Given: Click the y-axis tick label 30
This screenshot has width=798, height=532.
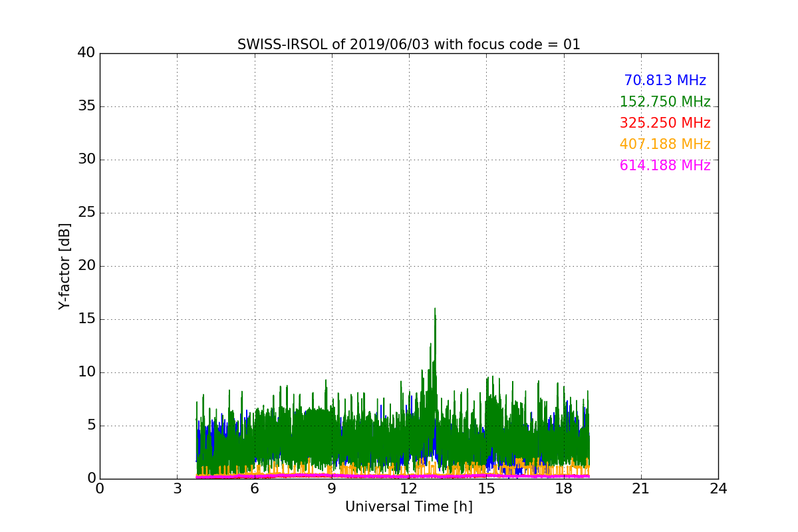Looking at the screenshot, I should point(86,160).
